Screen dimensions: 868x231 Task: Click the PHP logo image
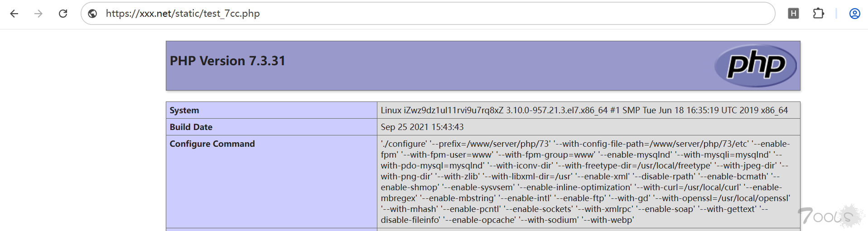755,66
